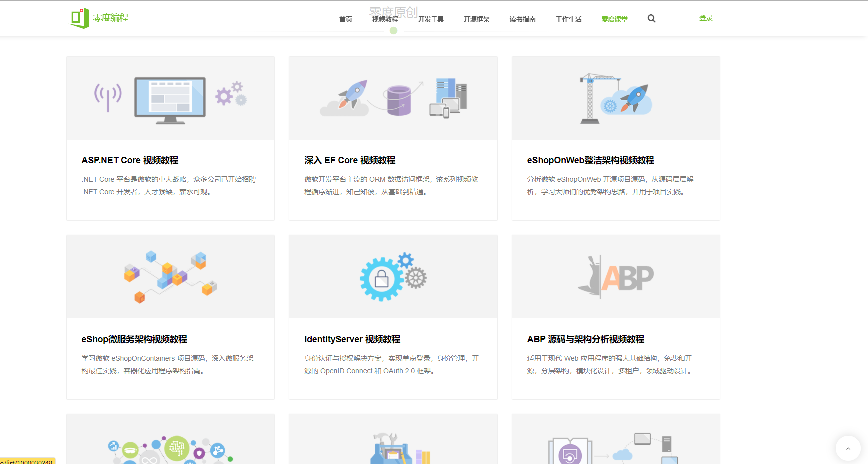This screenshot has width=868, height=464.
Task: Click description starting "微软开发平台主流的 ORM"
Action: pyautogui.click(x=392, y=186)
